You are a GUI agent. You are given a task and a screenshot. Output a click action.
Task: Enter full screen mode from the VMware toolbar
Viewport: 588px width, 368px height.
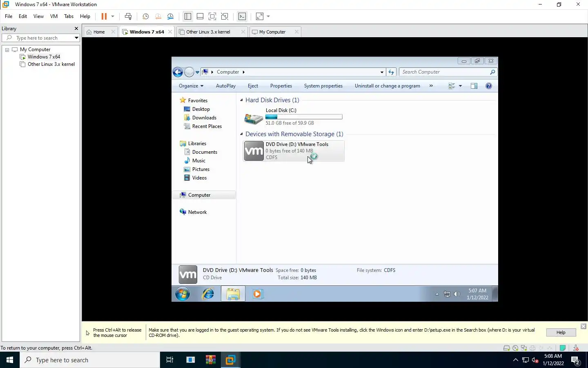click(212, 16)
